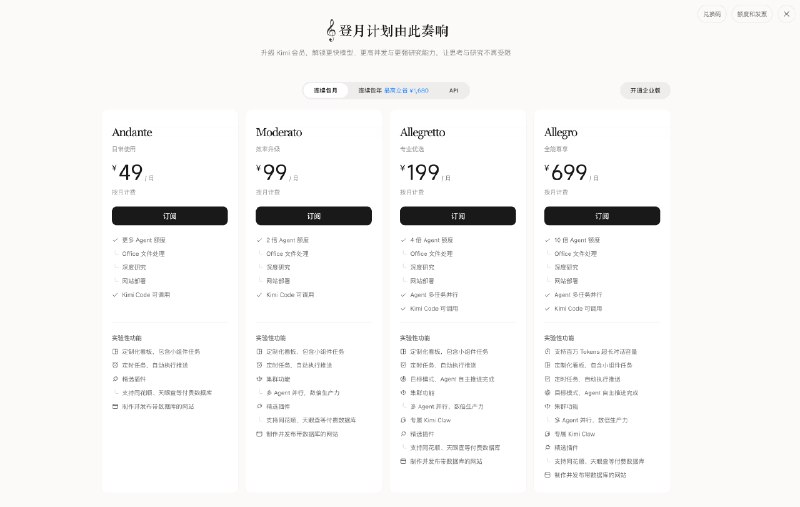Click the Allegro plan title

561,133
